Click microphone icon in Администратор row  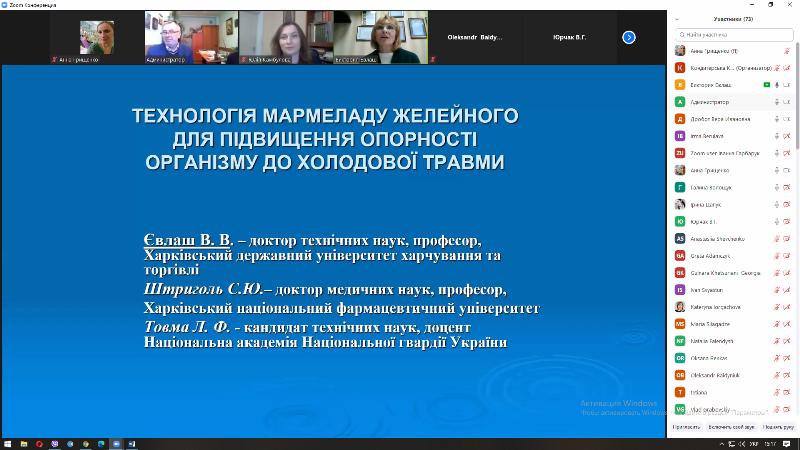click(777, 102)
